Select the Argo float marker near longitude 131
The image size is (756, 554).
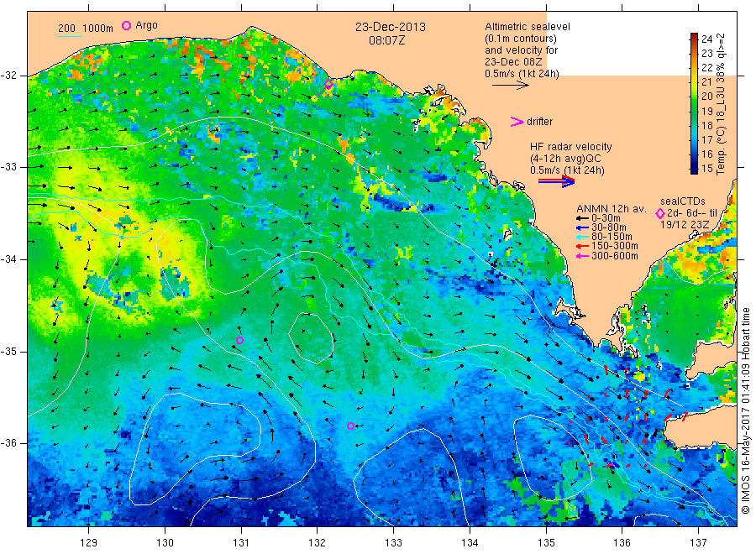coord(239,340)
